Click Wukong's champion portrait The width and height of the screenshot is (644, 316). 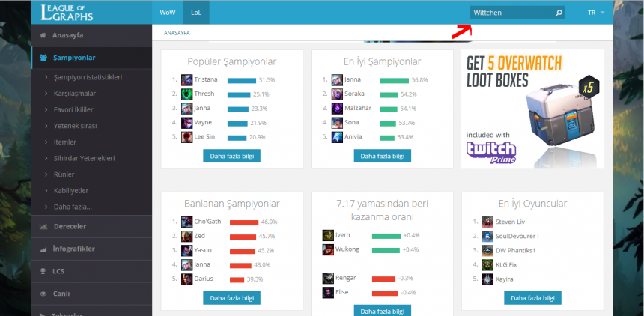point(328,250)
